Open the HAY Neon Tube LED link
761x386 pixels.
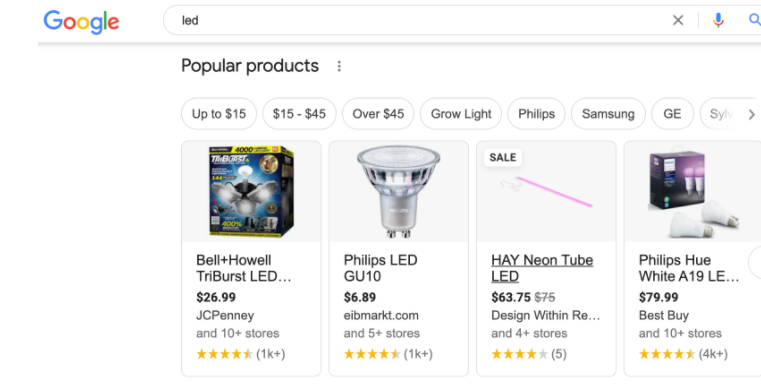point(542,268)
